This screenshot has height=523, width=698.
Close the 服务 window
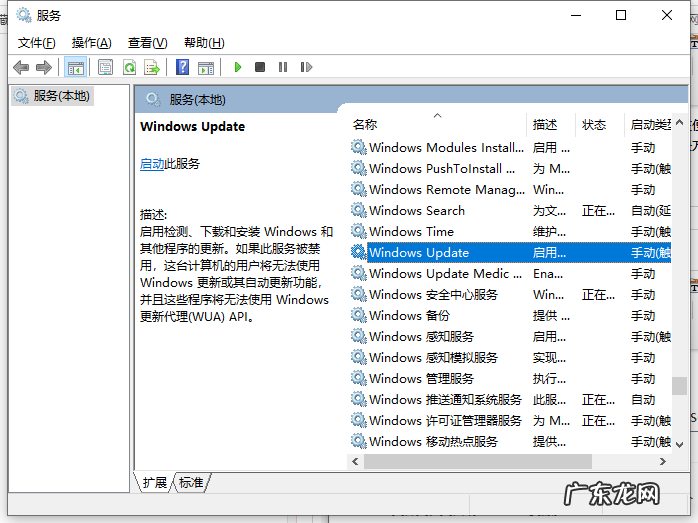tap(667, 15)
